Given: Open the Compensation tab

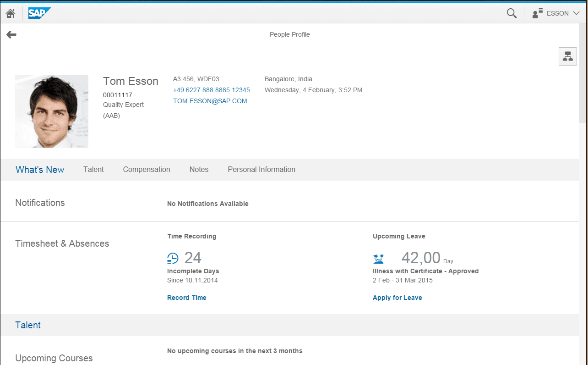Looking at the screenshot, I should [147, 170].
